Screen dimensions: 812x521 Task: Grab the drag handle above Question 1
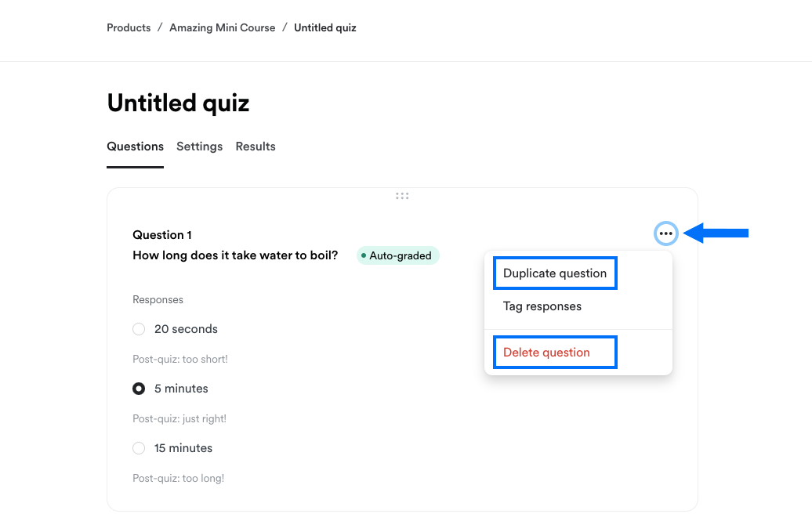[x=402, y=196]
